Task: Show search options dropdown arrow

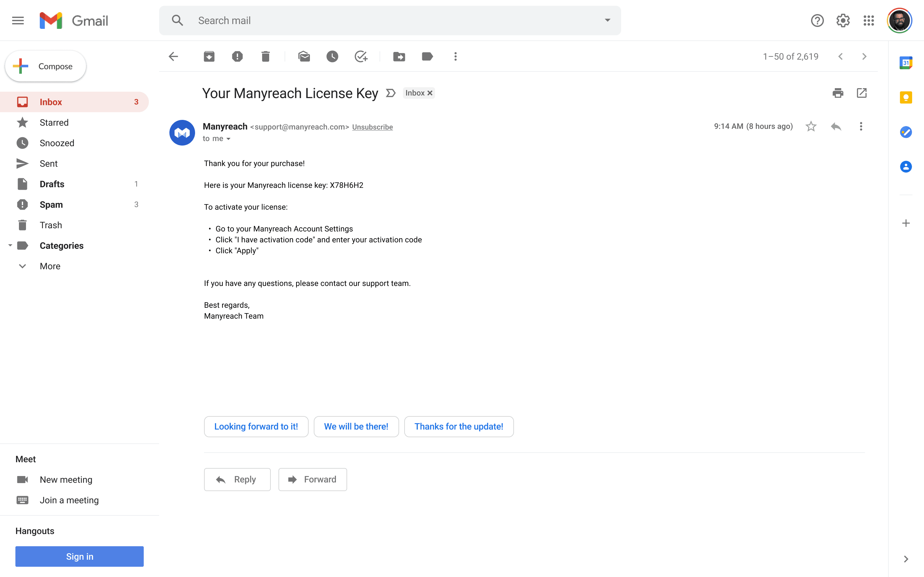Action: click(x=607, y=20)
